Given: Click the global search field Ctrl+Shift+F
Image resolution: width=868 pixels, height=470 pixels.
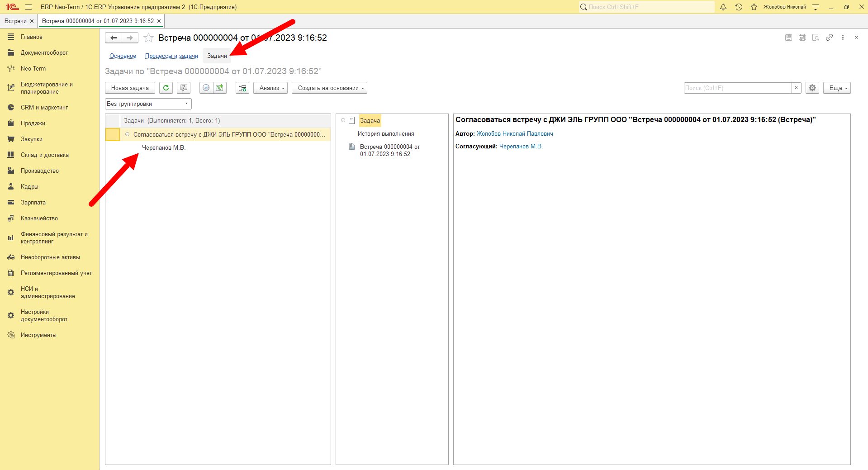Looking at the screenshot, I should coord(647,7).
